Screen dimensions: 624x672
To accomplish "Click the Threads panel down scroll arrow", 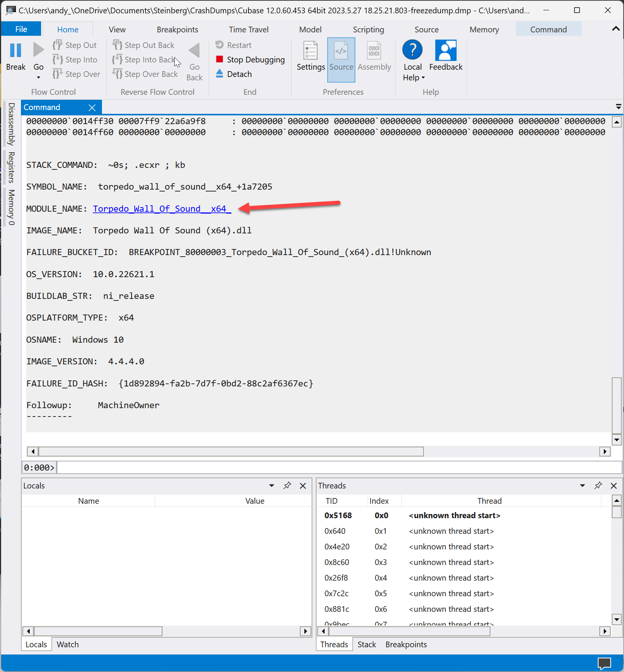I will pos(617,619).
